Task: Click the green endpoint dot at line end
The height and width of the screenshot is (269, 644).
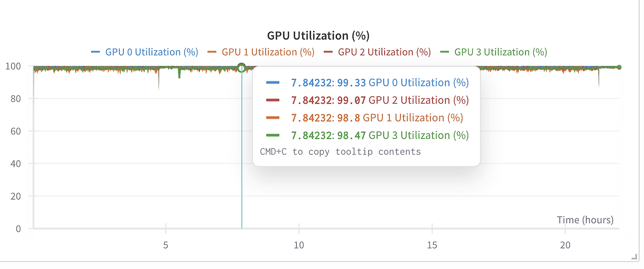Action: 619,67
